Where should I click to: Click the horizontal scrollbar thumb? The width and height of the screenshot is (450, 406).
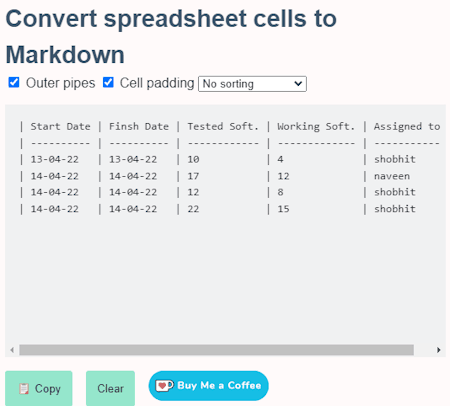(217, 350)
